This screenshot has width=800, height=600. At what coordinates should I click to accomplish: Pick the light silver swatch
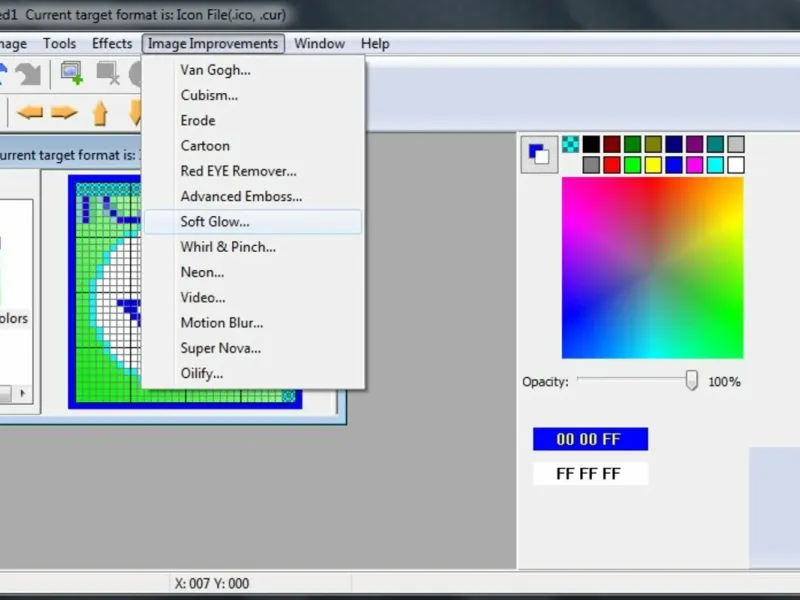pos(736,144)
